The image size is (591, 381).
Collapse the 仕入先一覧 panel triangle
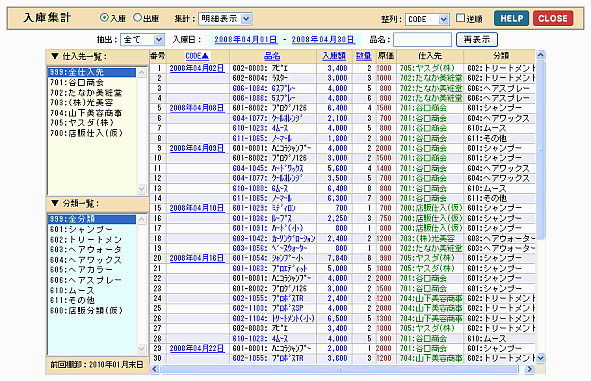click(x=55, y=57)
